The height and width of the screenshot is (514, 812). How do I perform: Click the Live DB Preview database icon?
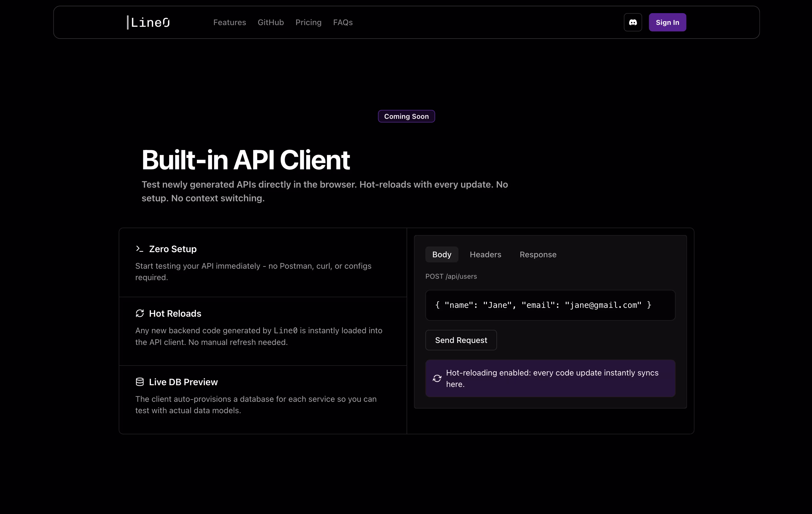(140, 382)
